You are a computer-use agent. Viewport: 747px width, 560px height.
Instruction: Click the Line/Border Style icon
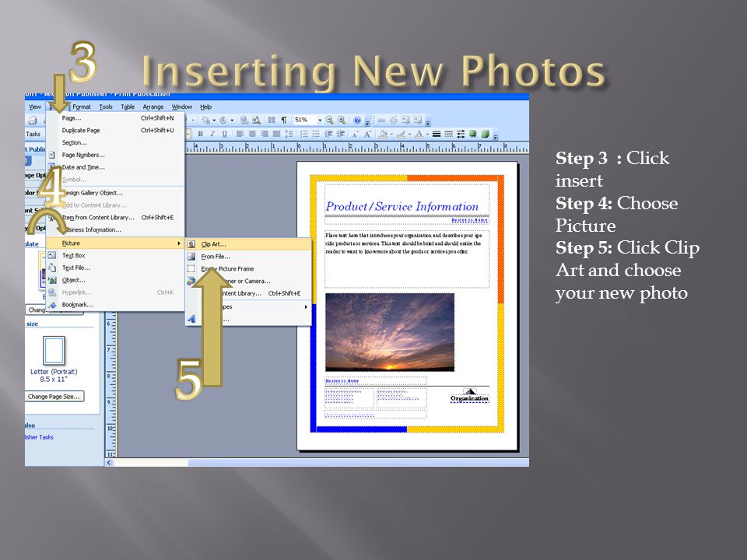click(x=437, y=134)
